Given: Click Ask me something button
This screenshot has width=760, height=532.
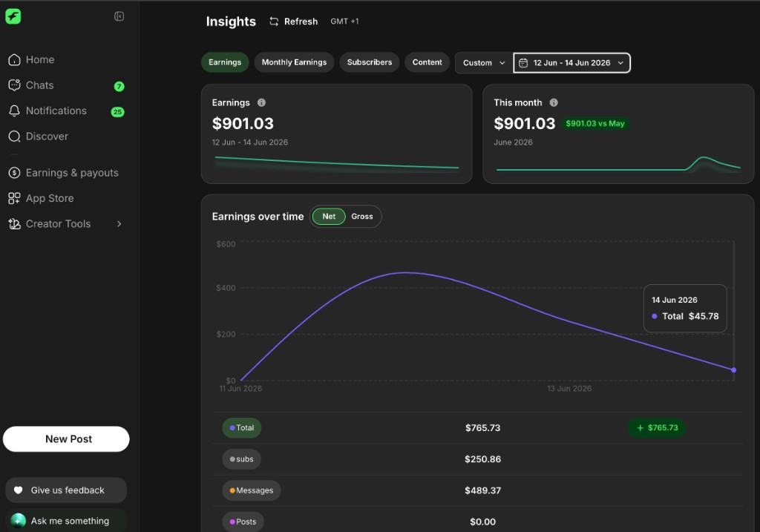Looking at the screenshot, I should 66,520.
